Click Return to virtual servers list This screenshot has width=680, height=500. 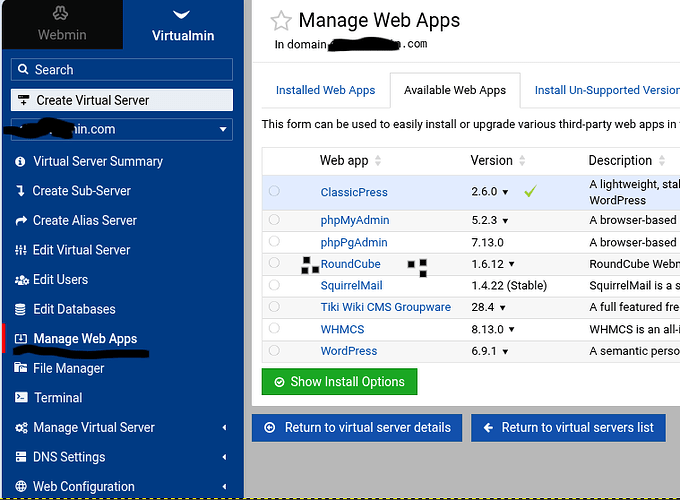pos(568,427)
